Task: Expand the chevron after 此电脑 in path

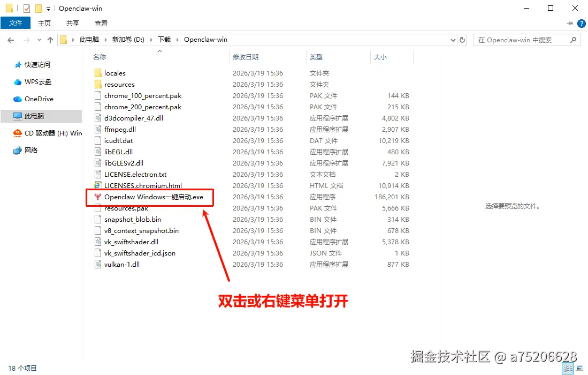Action: pos(105,40)
